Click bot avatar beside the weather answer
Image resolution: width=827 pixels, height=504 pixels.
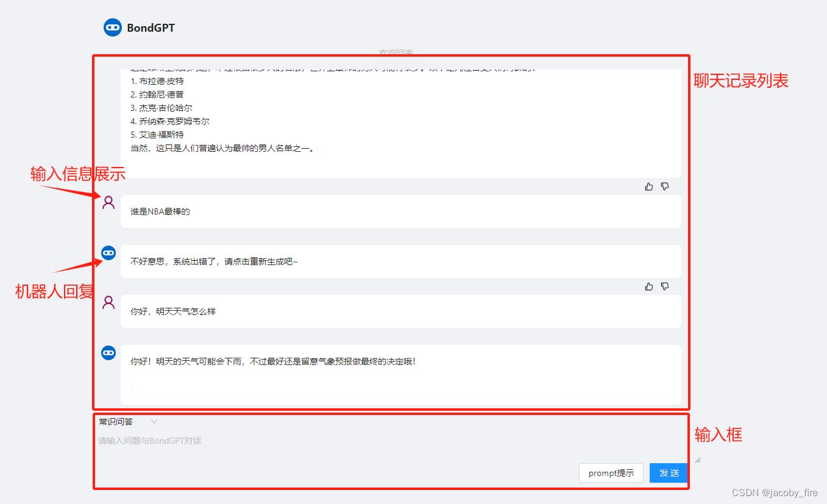pyautogui.click(x=108, y=353)
